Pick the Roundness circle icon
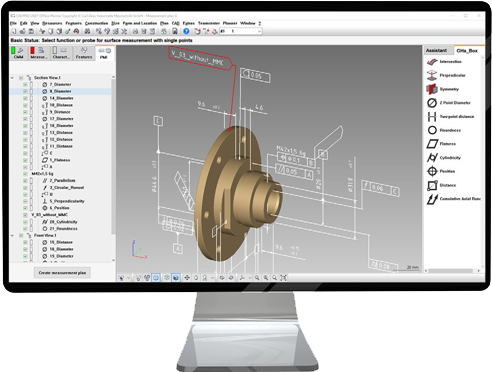The width and height of the screenshot is (492, 372). tap(432, 130)
